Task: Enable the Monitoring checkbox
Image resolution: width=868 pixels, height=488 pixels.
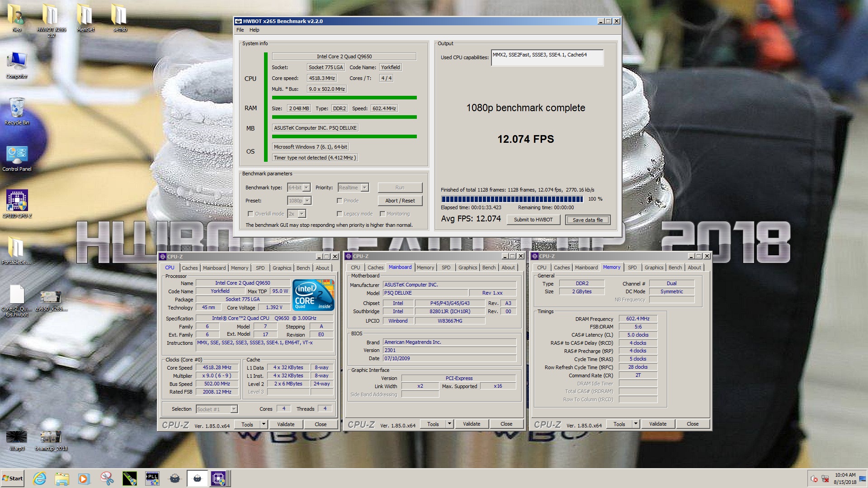Action: [382, 214]
